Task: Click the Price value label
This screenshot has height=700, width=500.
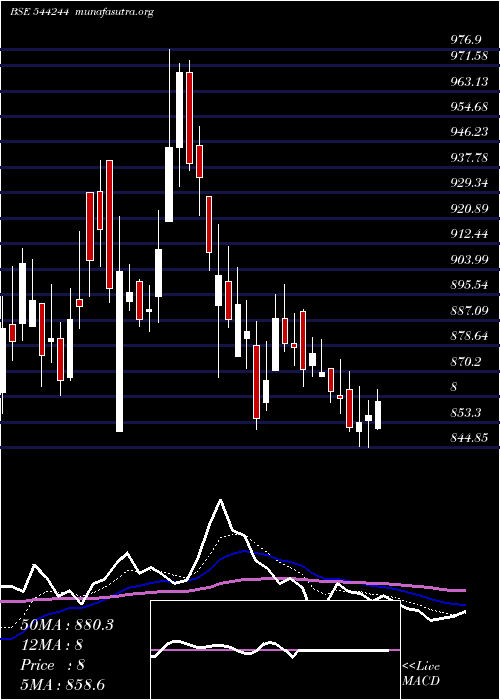Action: (53, 665)
